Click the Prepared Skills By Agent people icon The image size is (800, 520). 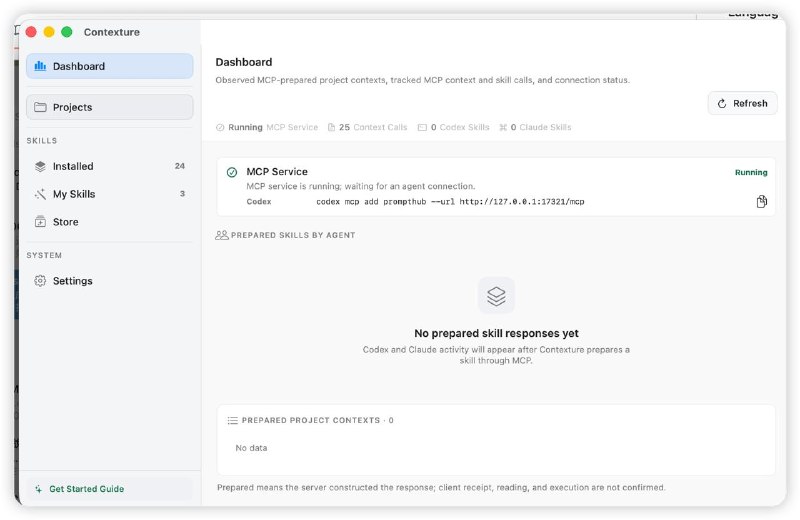coord(222,235)
